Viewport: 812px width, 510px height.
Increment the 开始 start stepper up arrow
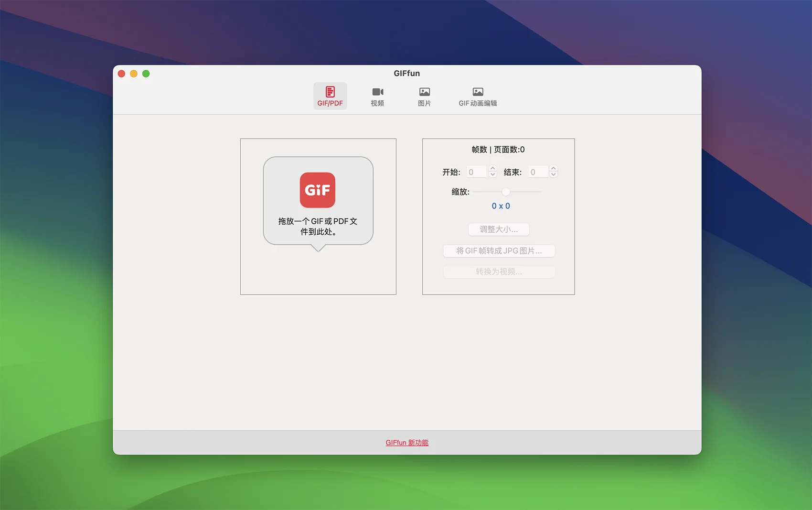pyautogui.click(x=493, y=169)
